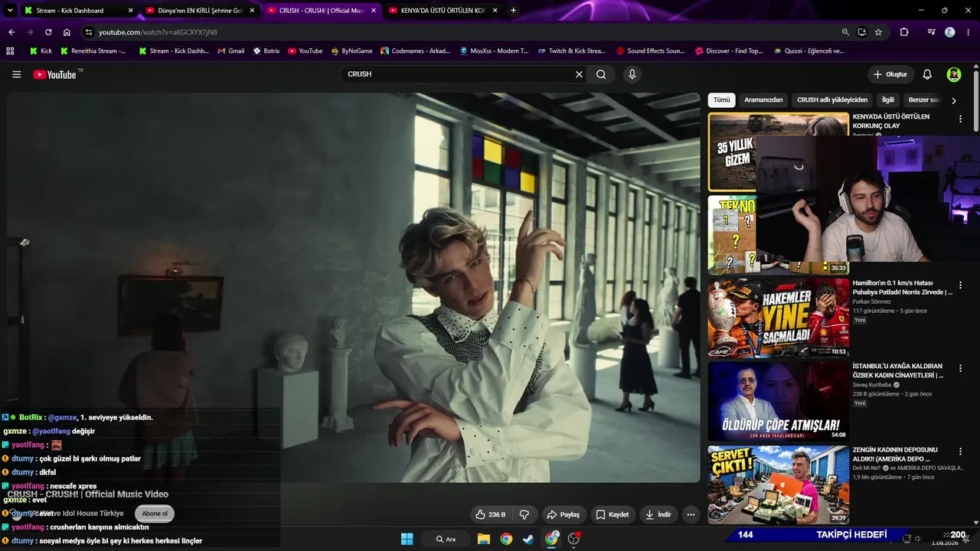
Task: Open the Kick bookmark
Action: [x=41, y=51]
